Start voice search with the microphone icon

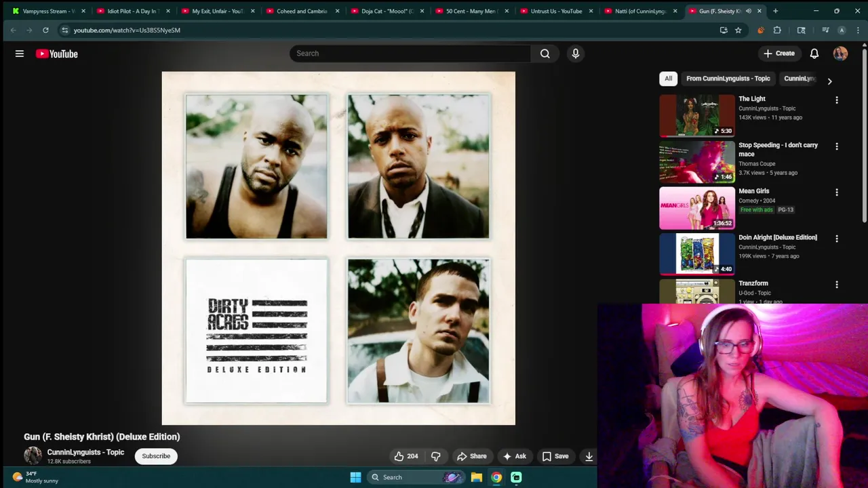tap(576, 54)
